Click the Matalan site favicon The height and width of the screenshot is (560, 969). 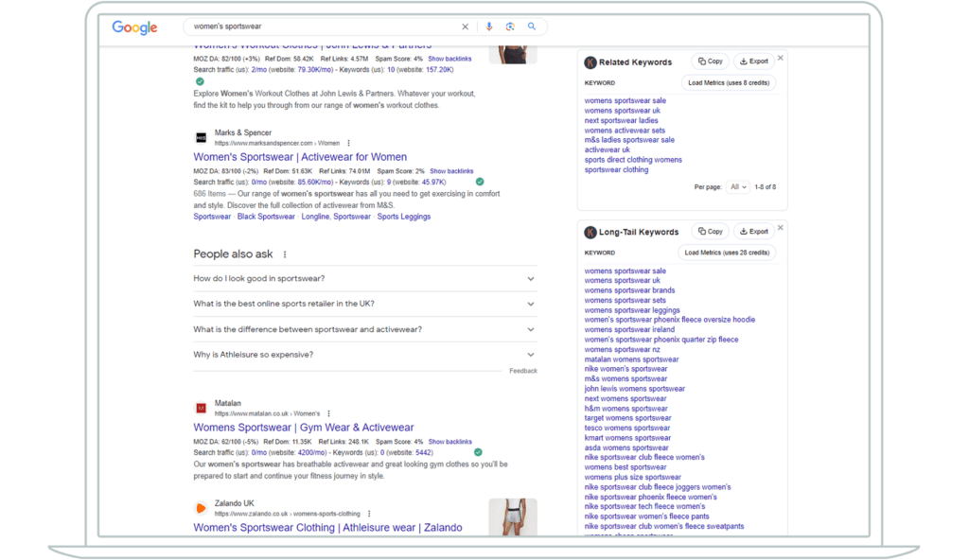click(201, 408)
